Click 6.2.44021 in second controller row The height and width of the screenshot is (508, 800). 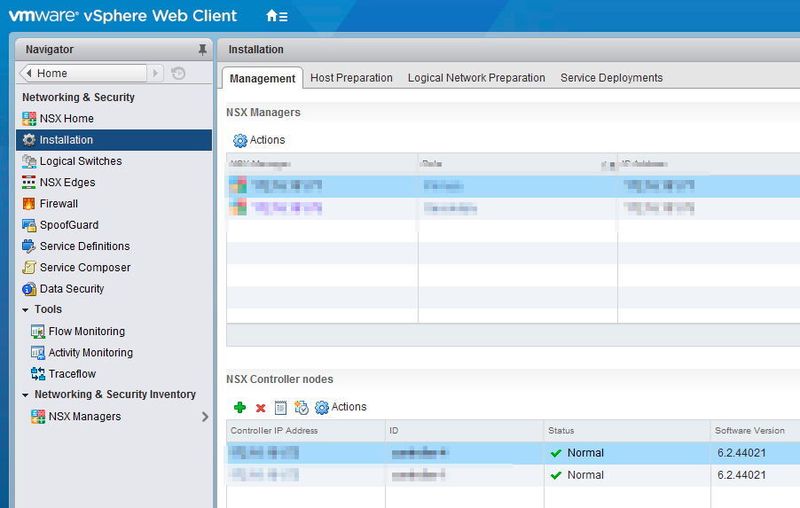741,475
